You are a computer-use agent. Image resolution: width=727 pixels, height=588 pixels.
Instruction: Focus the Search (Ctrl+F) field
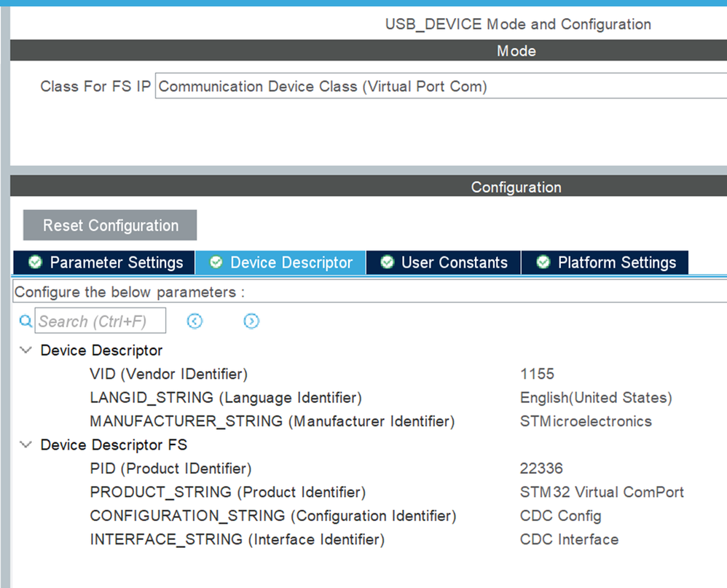coord(101,321)
